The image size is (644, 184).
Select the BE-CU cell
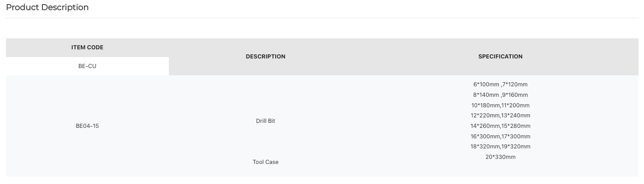point(87,66)
